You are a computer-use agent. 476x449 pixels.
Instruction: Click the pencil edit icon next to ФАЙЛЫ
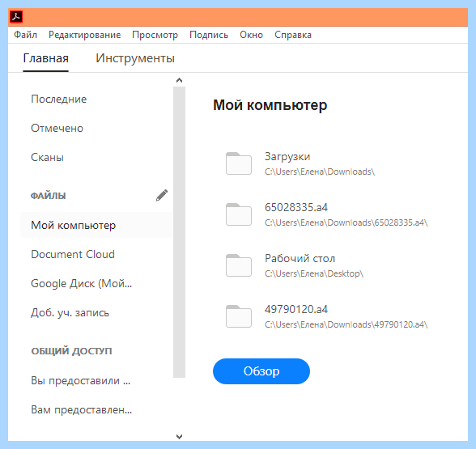click(x=162, y=196)
